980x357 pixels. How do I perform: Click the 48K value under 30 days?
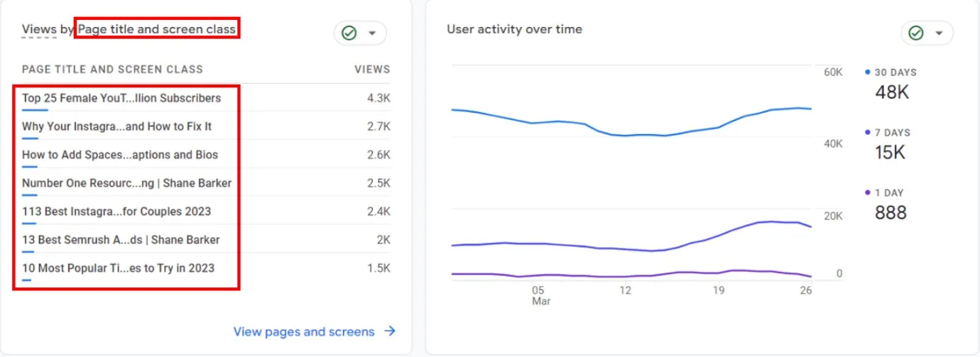point(892,92)
